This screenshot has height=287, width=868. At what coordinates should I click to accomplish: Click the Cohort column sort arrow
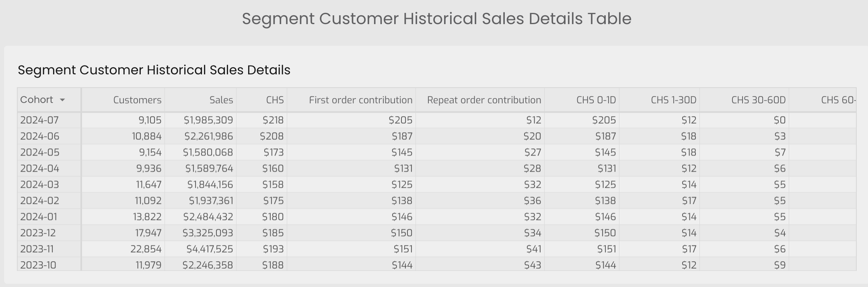click(x=62, y=100)
